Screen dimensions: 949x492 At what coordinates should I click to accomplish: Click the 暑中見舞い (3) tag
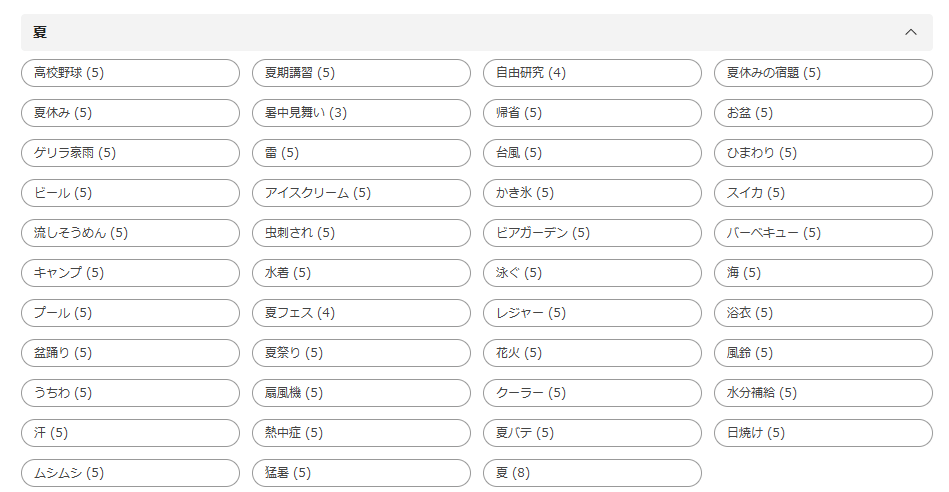point(361,113)
